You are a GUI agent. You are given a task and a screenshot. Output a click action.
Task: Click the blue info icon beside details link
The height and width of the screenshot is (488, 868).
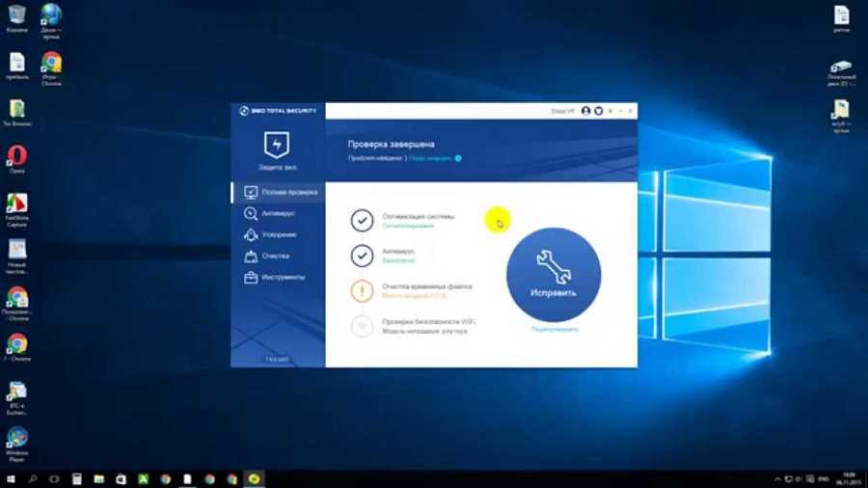click(458, 158)
